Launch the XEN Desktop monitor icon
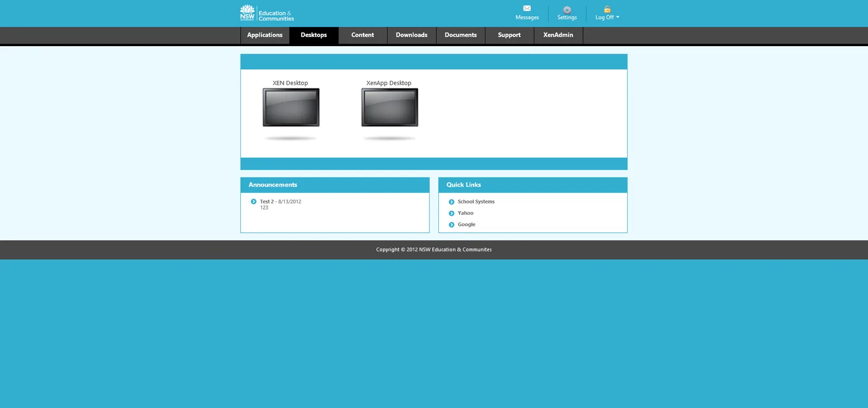 pos(291,107)
